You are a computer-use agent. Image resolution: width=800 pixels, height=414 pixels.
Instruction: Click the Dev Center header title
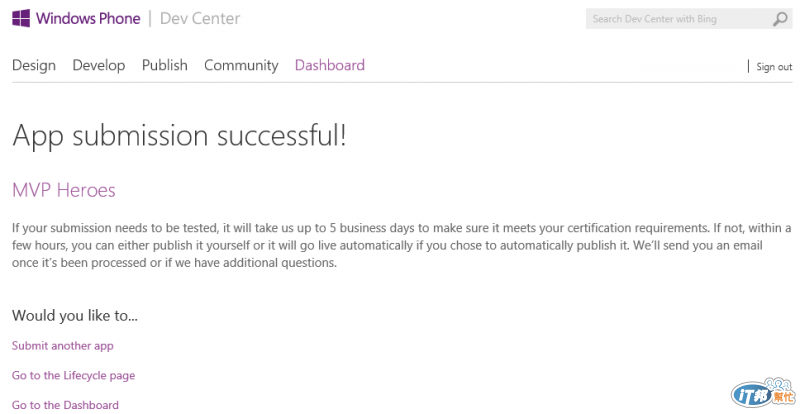tap(200, 19)
